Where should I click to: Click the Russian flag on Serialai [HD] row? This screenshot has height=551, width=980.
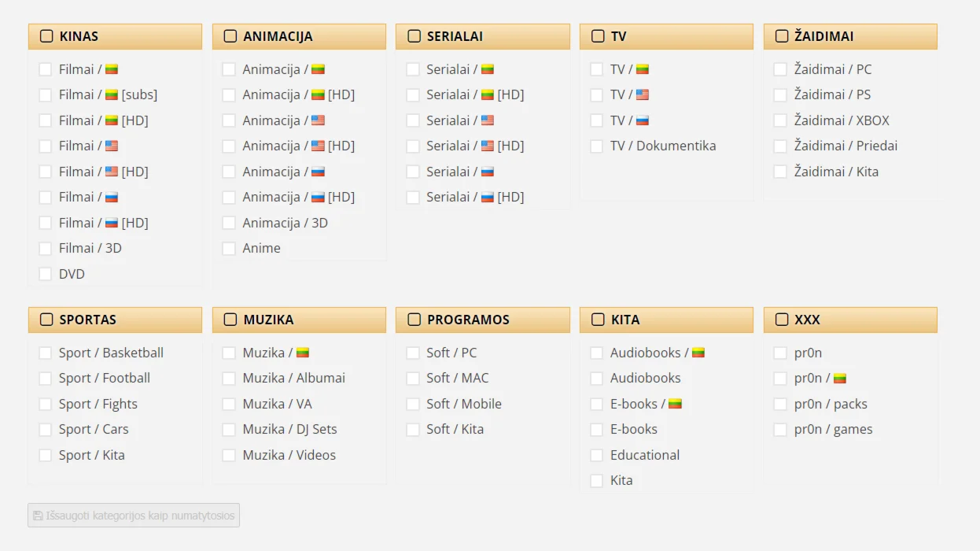coord(488,198)
